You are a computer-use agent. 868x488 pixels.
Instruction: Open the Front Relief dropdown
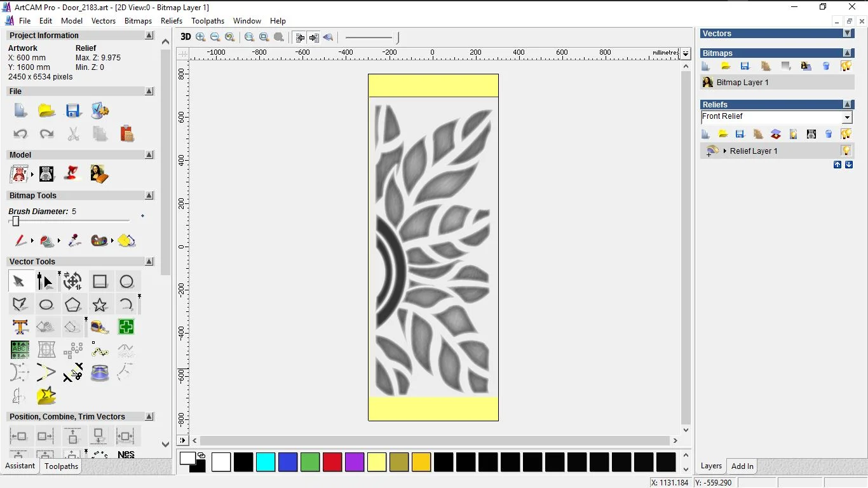pyautogui.click(x=847, y=118)
